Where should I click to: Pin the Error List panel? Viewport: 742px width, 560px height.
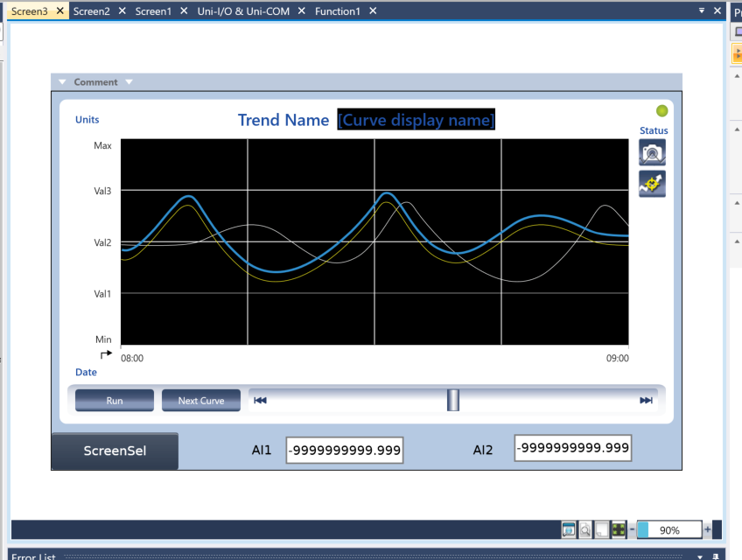coord(716,556)
